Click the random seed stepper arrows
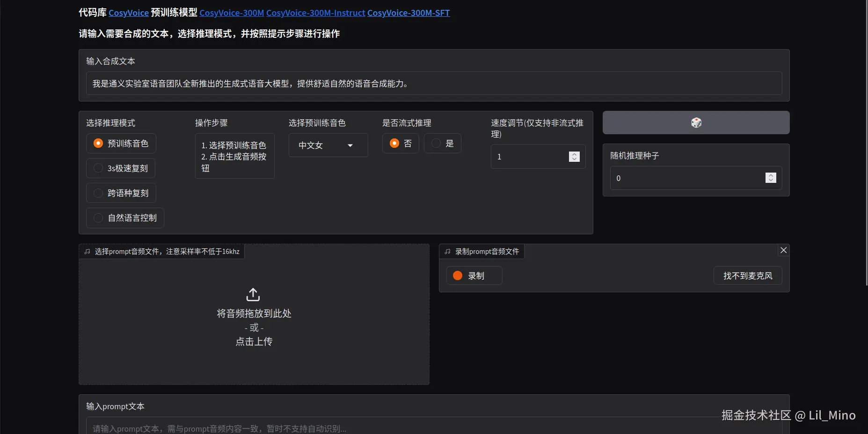This screenshot has width=868, height=434. 771,178
